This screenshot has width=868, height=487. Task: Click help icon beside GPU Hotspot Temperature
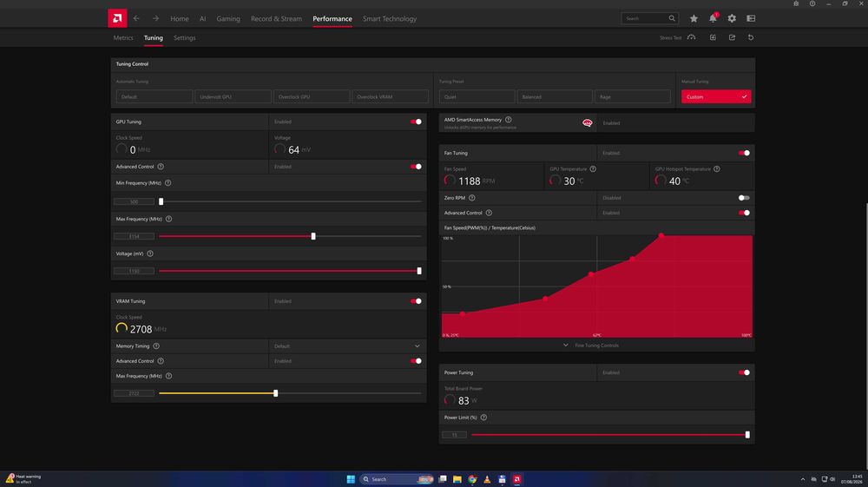[x=716, y=168]
